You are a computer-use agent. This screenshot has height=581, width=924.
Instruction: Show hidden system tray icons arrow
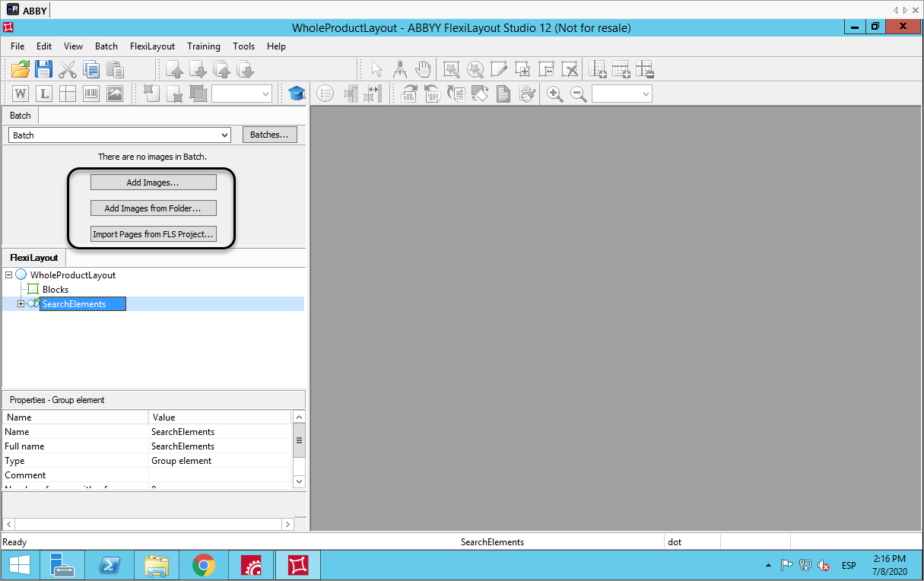tap(768, 566)
